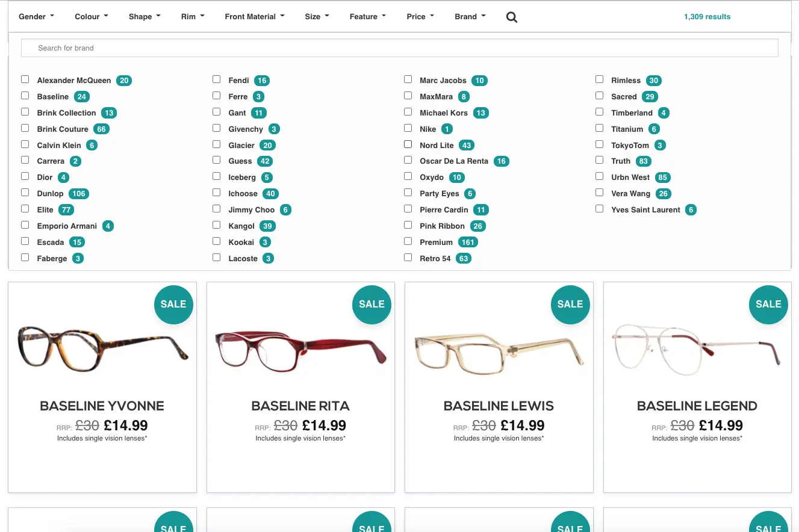Tick the Alexander McQueen checkbox

(x=25, y=79)
